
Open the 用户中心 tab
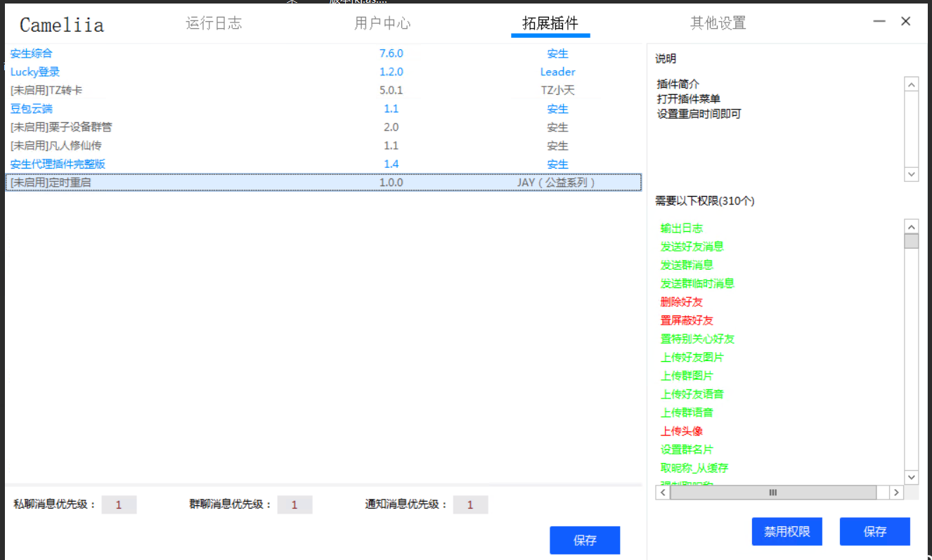(382, 23)
